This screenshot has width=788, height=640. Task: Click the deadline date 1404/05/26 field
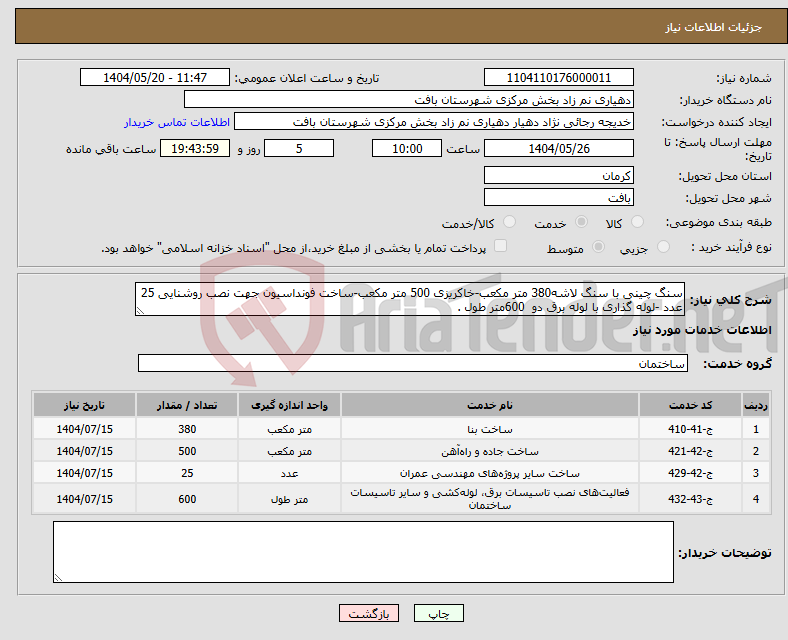[x=558, y=148]
